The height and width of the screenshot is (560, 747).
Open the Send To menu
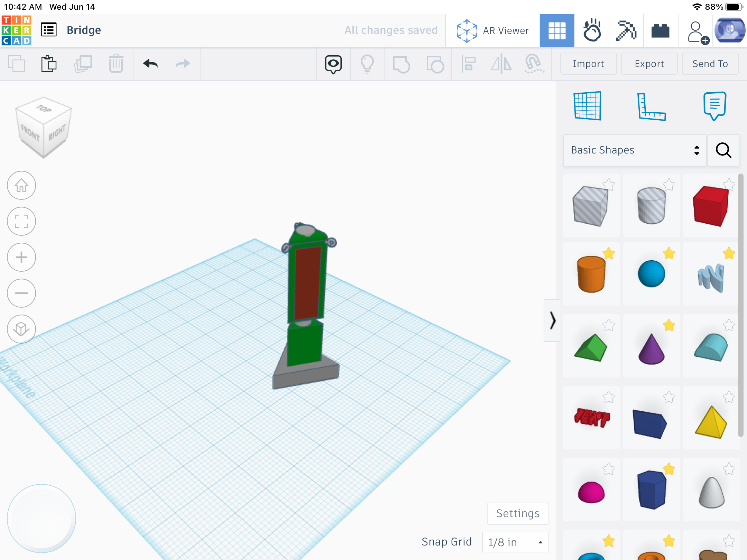(x=710, y=64)
